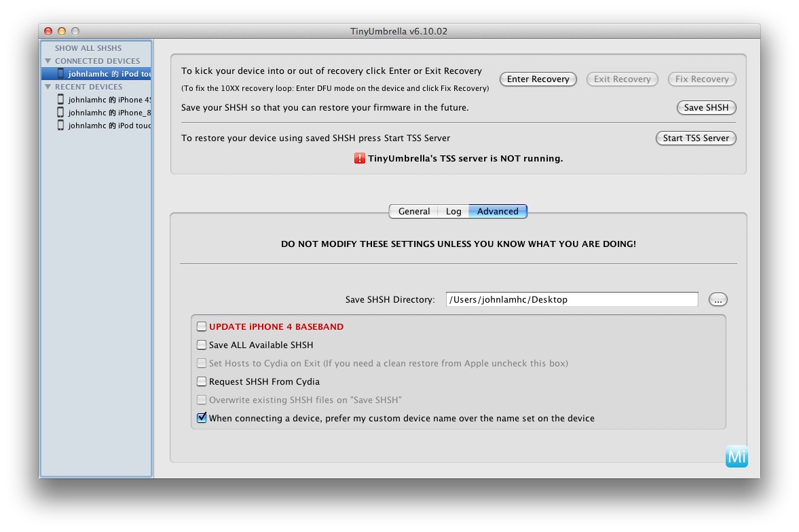Image resolution: width=799 pixels, height=532 pixels.
Task: Click the TinyUmbrella v6.10.02 window title
Action: click(398, 31)
